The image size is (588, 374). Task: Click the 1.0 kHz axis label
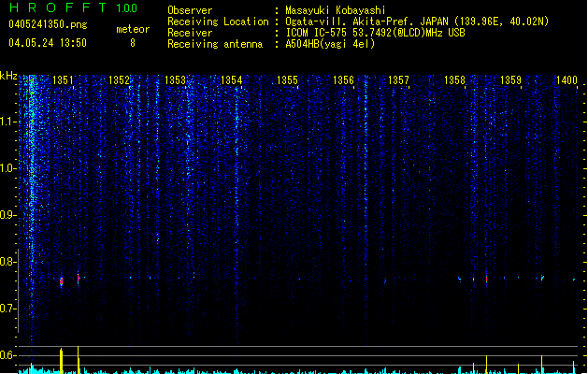click(x=8, y=168)
